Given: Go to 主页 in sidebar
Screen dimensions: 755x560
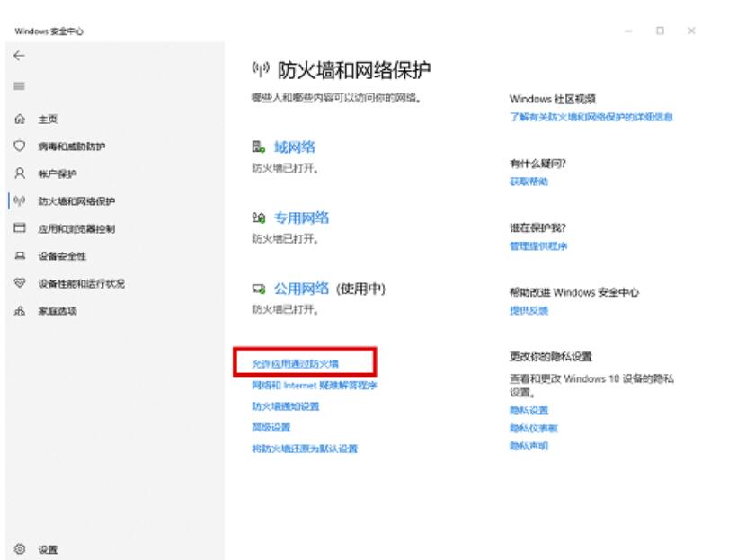Looking at the screenshot, I should (x=48, y=119).
